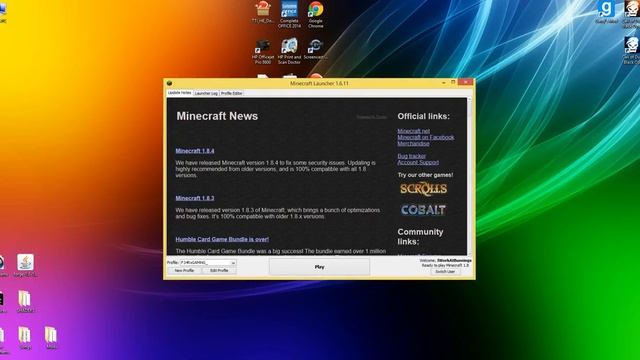640x360 pixels.
Task: Open Garry's Mod 'g' desktop shortcut
Action: click(606, 12)
